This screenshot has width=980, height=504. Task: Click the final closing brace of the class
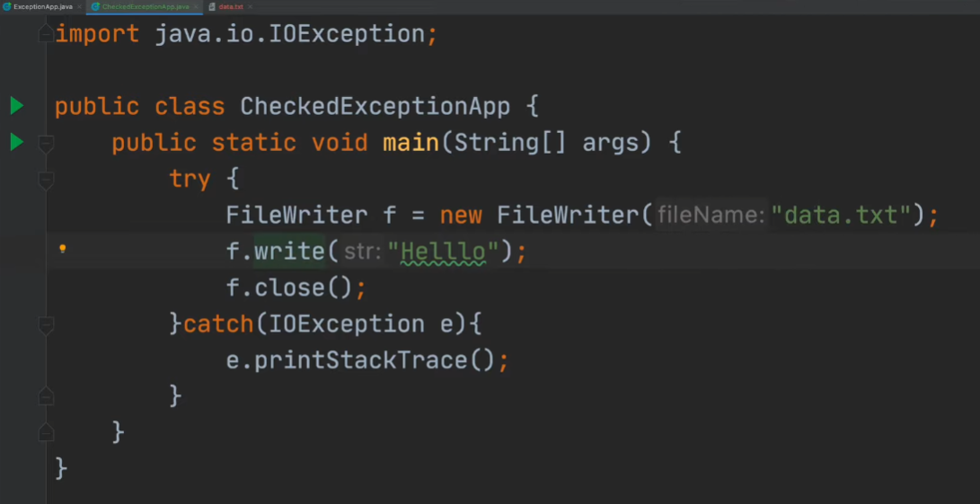click(60, 468)
